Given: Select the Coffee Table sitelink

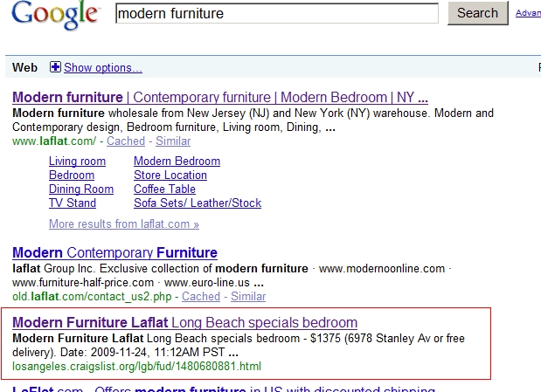Looking at the screenshot, I should [164, 189].
